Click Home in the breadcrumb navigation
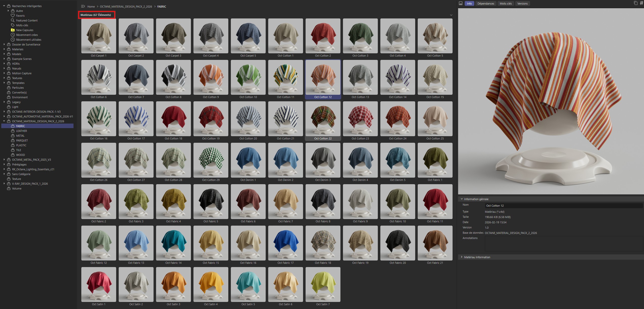The height and width of the screenshot is (309, 644). pos(91,6)
